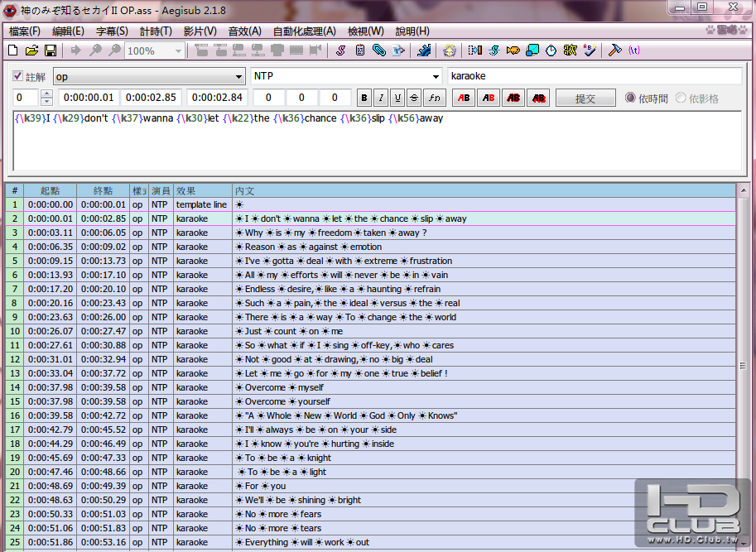This screenshot has height=552, width=756.
Task: Click the Jump to frame arrow icon
Action: [75, 50]
